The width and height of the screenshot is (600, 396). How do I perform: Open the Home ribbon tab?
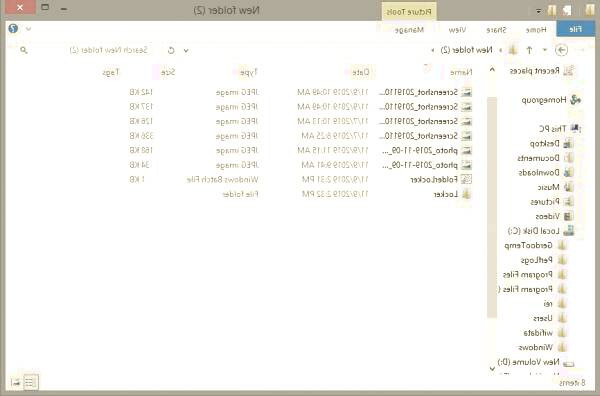point(536,29)
